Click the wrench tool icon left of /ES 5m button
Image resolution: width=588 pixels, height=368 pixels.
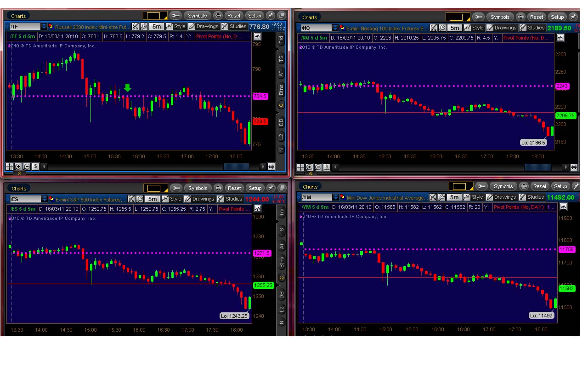tap(139, 199)
